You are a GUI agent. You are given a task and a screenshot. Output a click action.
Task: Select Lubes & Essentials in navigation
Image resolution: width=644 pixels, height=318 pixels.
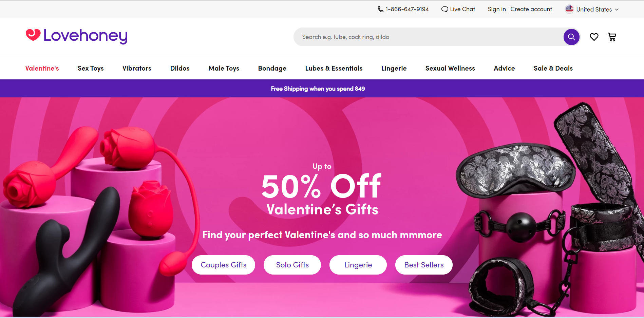(x=334, y=68)
